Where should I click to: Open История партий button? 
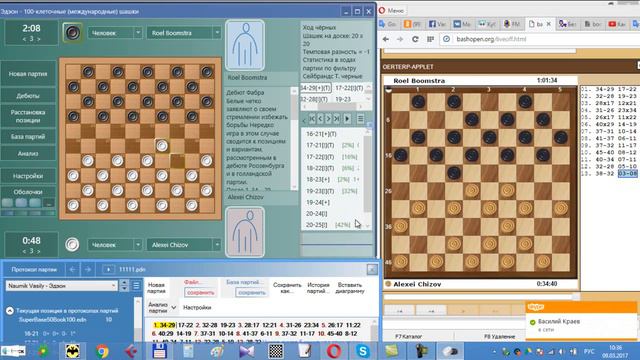click(318, 288)
